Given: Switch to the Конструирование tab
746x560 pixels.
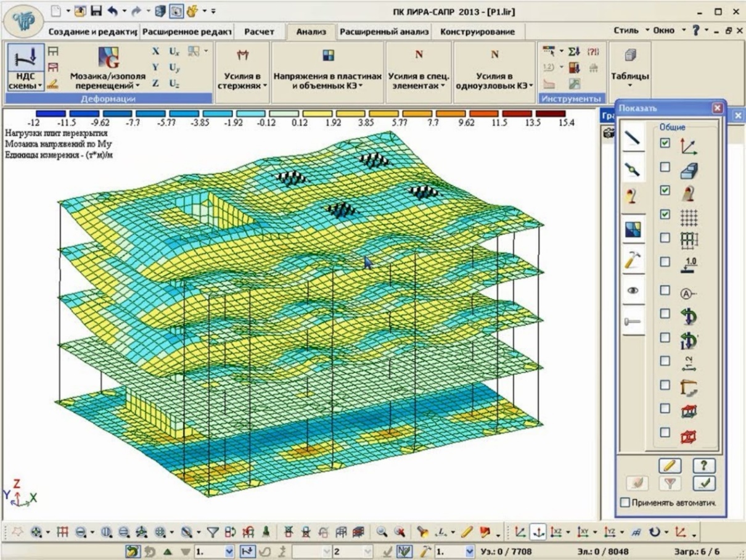Looking at the screenshot, I should (478, 31).
